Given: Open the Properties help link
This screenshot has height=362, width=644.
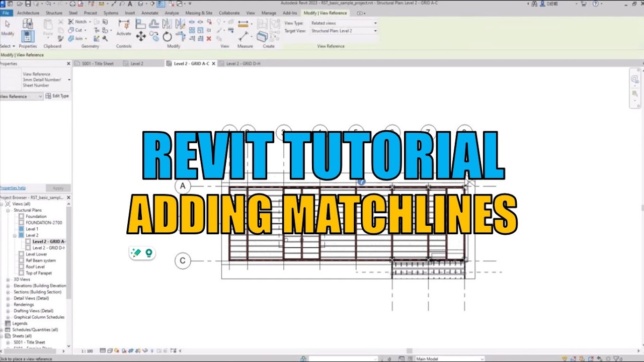Looking at the screenshot, I should pyautogui.click(x=13, y=188).
